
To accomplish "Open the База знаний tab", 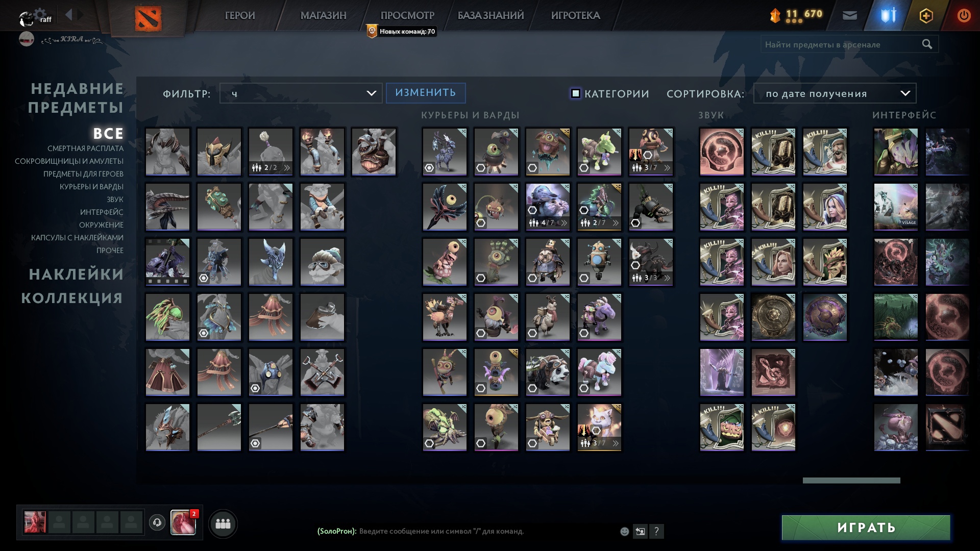I will (x=491, y=16).
